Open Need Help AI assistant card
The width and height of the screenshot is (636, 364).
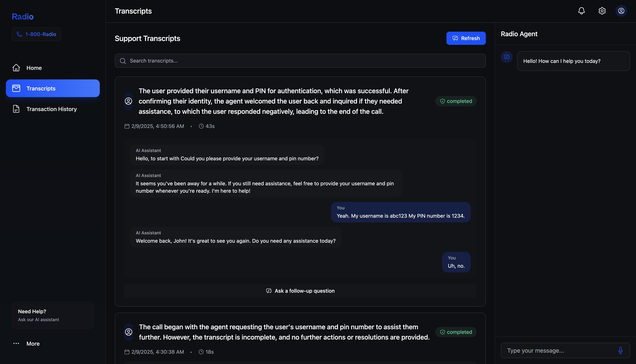pos(53,315)
